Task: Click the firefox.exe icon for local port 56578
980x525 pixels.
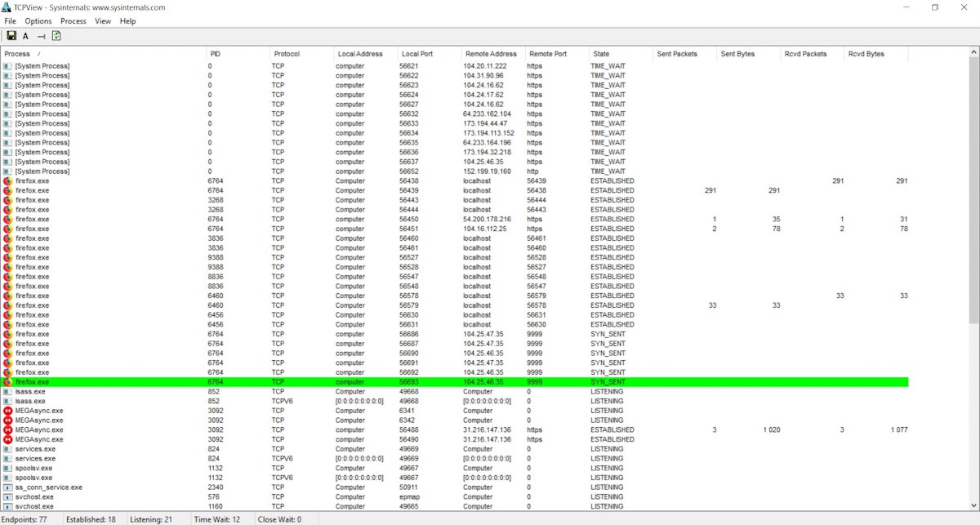Action: [7, 296]
